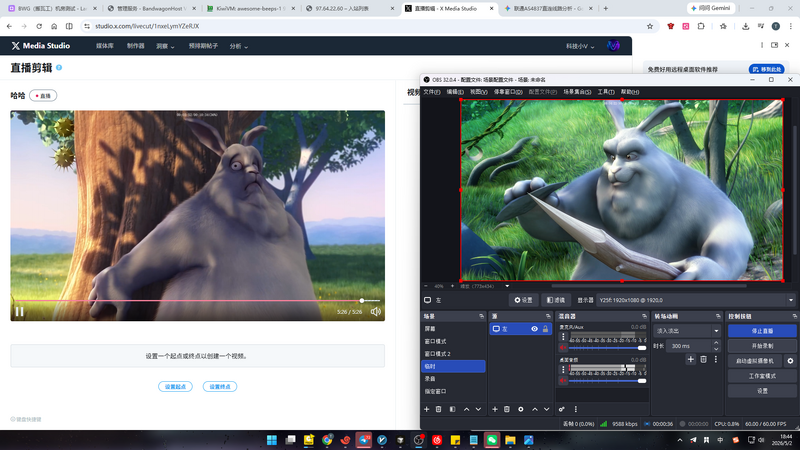Open the 工具(T) menu in OBS

606,92
